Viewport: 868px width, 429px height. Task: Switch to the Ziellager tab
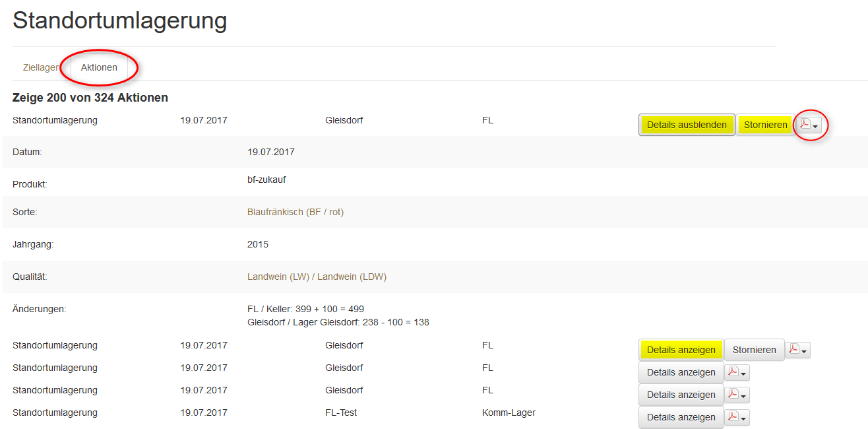40,67
